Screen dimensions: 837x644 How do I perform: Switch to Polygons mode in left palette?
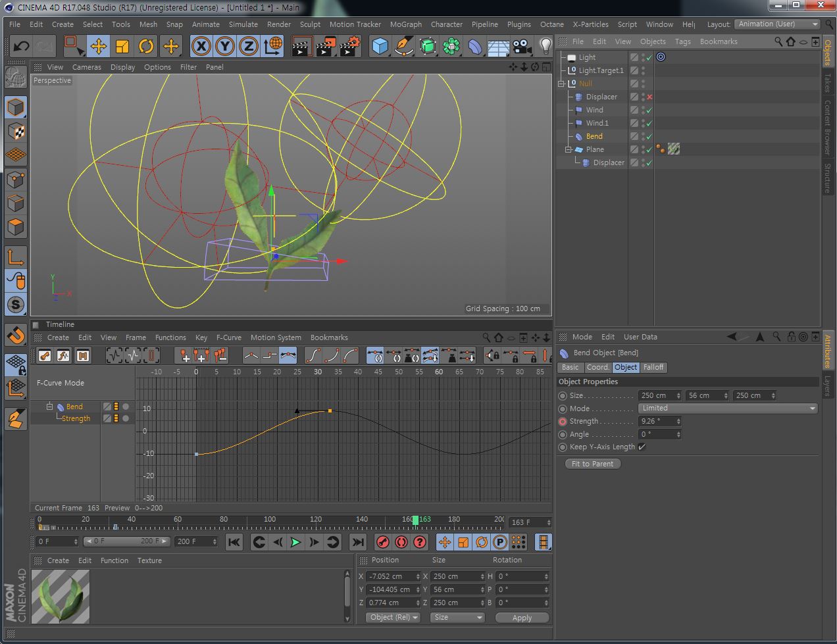click(x=16, y=227)
